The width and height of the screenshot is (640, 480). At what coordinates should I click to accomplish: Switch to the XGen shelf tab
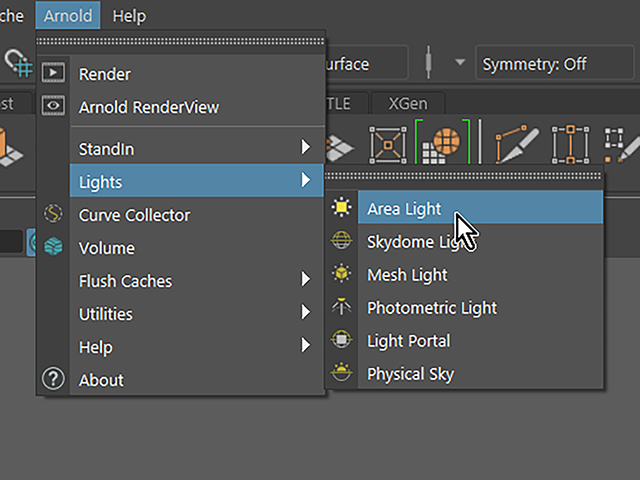pos(408,104)
